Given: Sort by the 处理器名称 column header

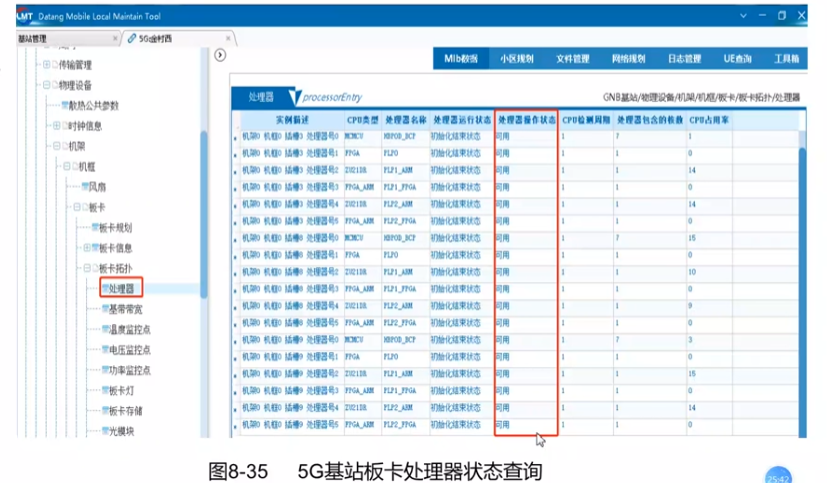Looking at the screenshot, I should tap(405, 120).
